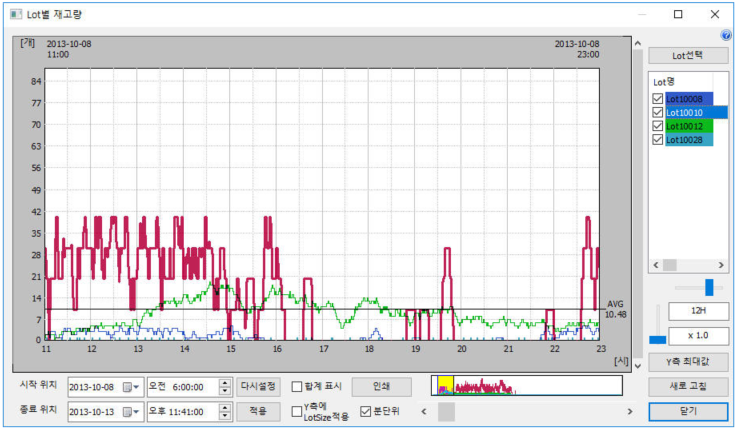Click the 인쇄 print button

(x=381, y=387)
